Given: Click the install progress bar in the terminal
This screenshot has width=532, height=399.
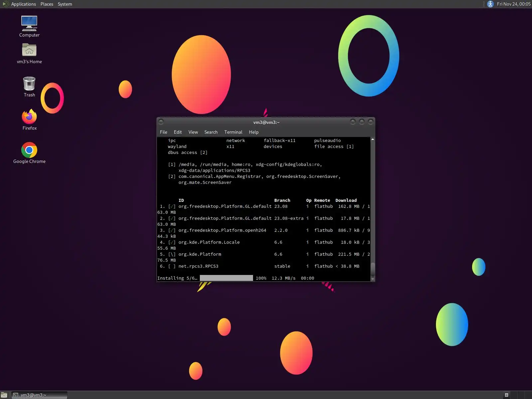Looking at the screenshot, I should coord(226,278).
